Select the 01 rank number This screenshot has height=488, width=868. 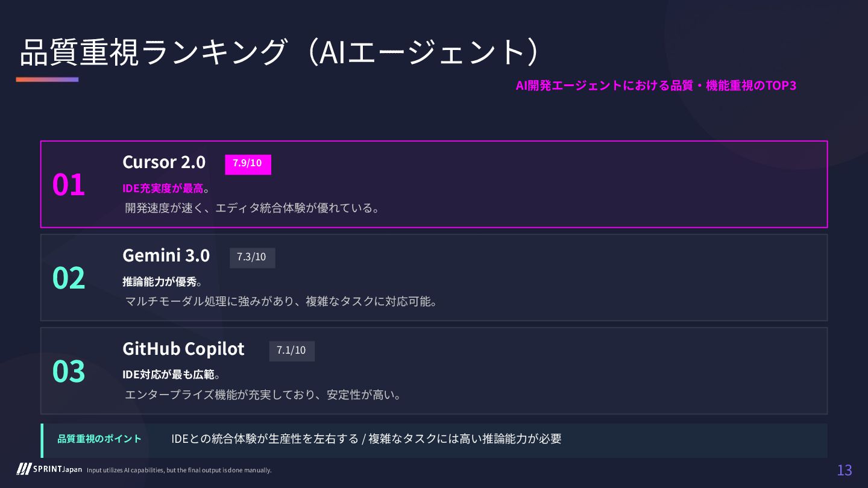[69, 185]
